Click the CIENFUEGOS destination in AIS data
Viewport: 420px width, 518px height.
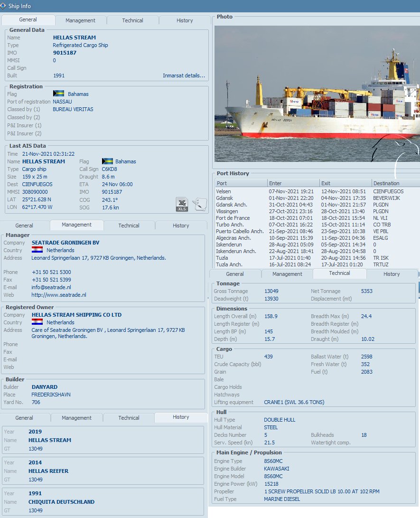pos(37,184)
